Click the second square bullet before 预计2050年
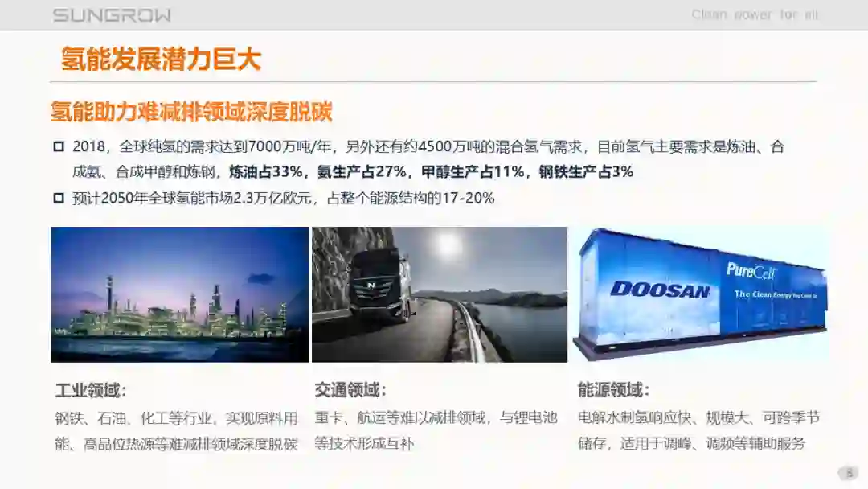Screen dimensions: 868x489 pos(59,198)
